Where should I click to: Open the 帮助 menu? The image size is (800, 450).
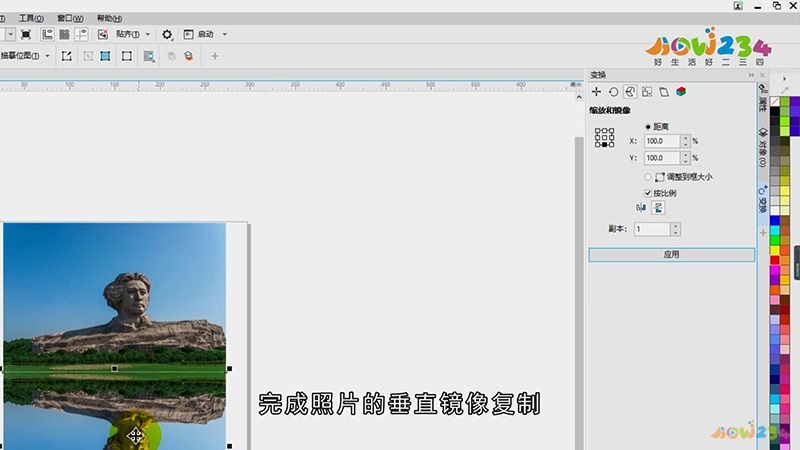click(x=109, y=18)
